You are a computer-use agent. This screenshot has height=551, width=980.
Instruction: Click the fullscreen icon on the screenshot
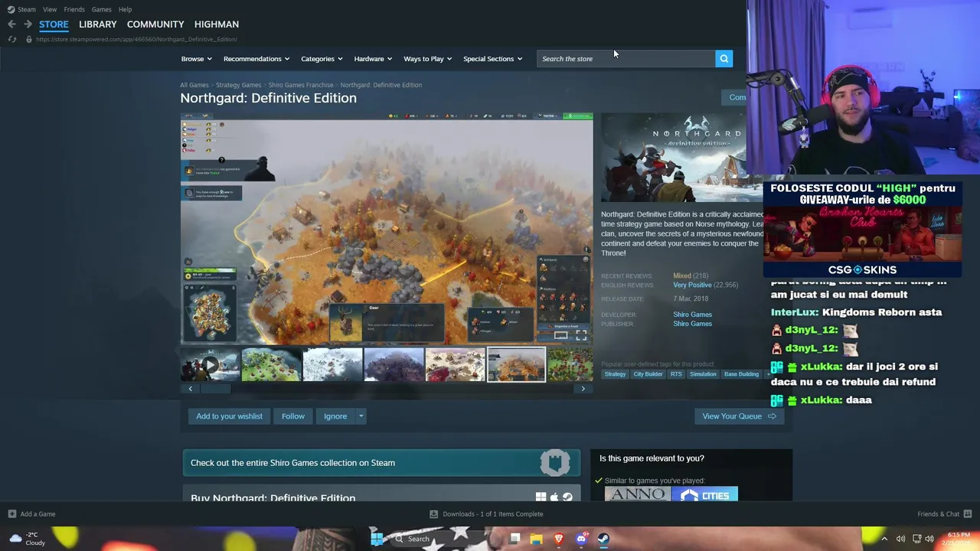[581, 336]
